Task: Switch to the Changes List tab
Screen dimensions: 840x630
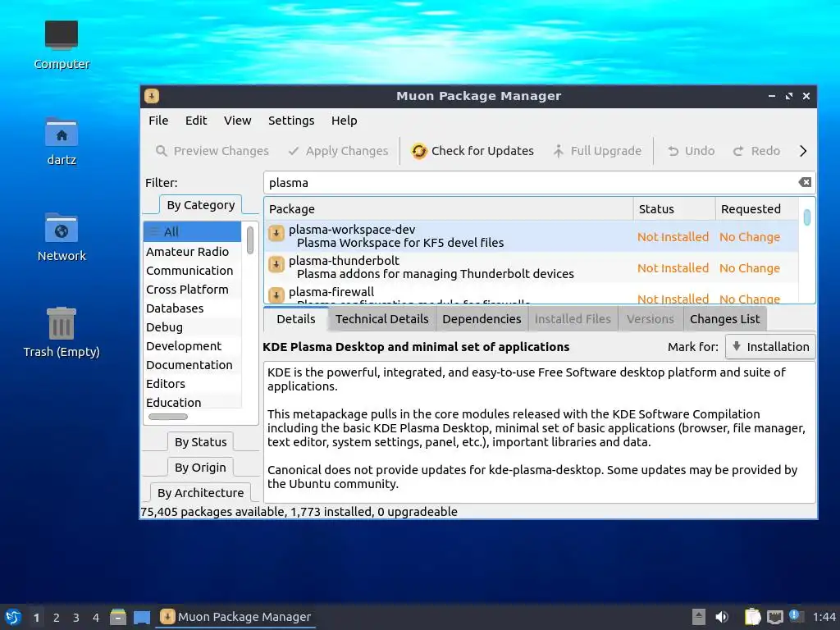Action: coord(725,319)
